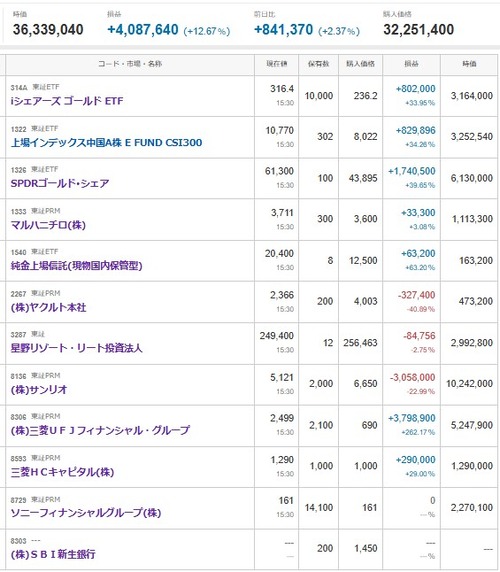Click the 購入価格 column header
Screen dimensions: 500x572
(360, 64)
